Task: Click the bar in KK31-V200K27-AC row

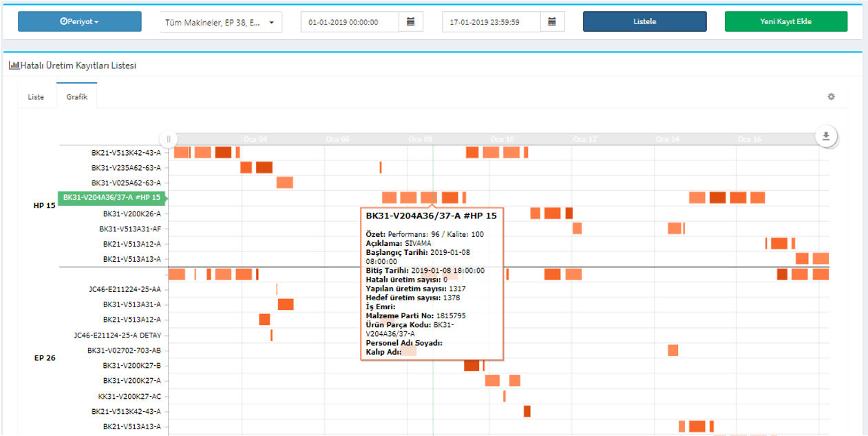Action: point(504,396)
